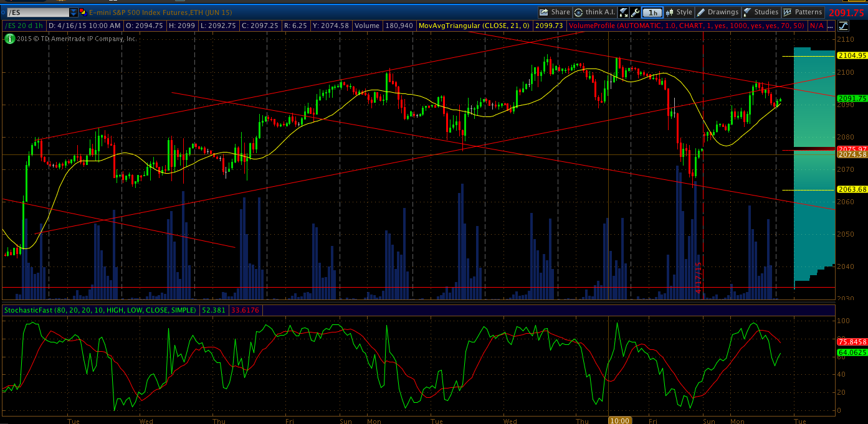Click the red 2091.75 last price

[x=847, y=12]
